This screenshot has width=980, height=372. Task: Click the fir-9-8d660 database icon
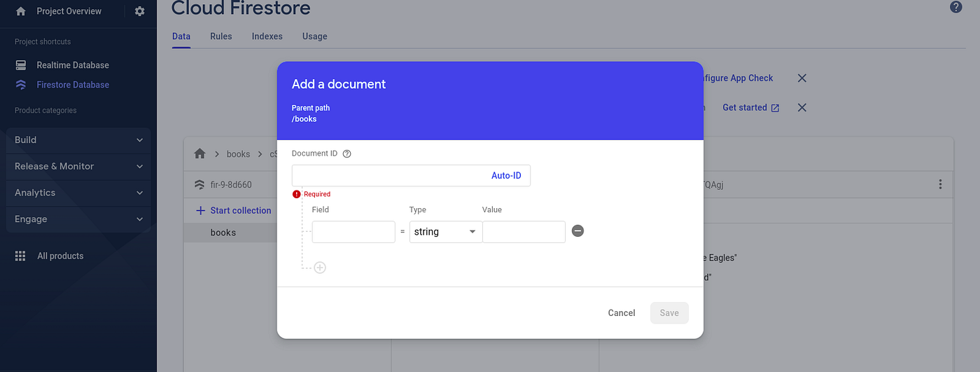tap(199, 185)
